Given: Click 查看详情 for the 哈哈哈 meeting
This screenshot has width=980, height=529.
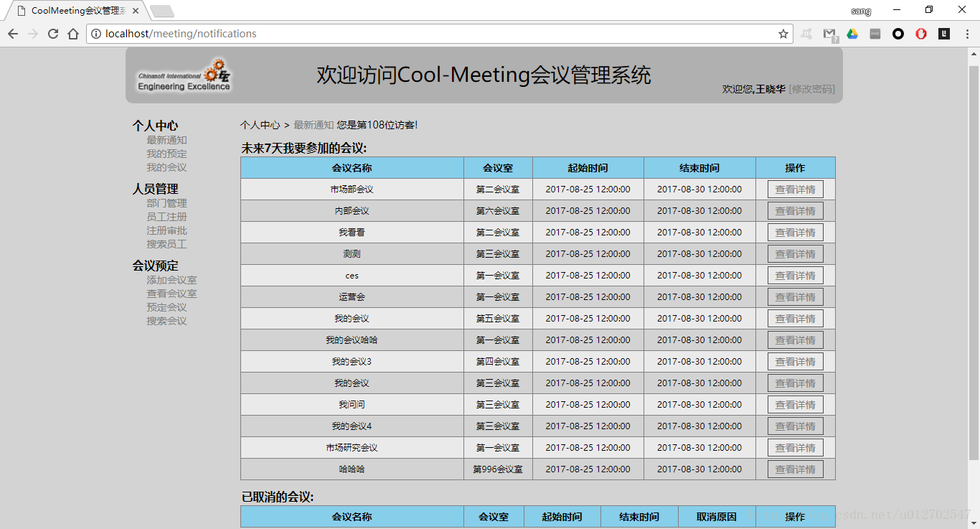Looking at the screenshot, I should (x=795, y=469).
